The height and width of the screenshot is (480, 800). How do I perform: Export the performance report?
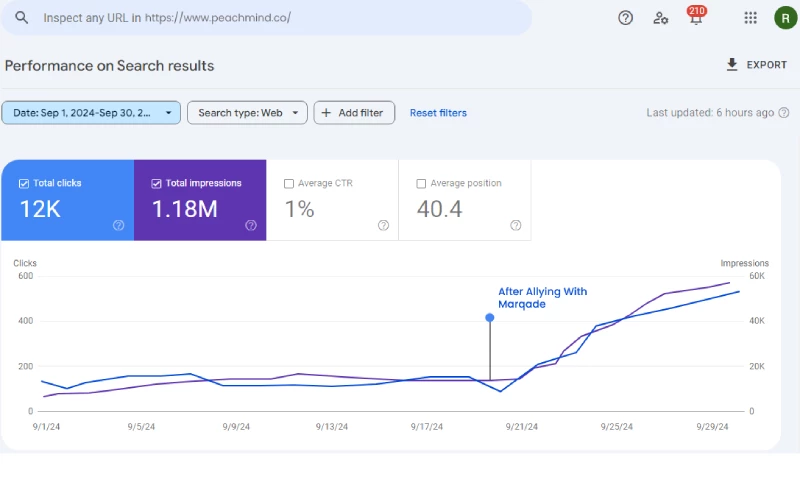tap(757, 65)
